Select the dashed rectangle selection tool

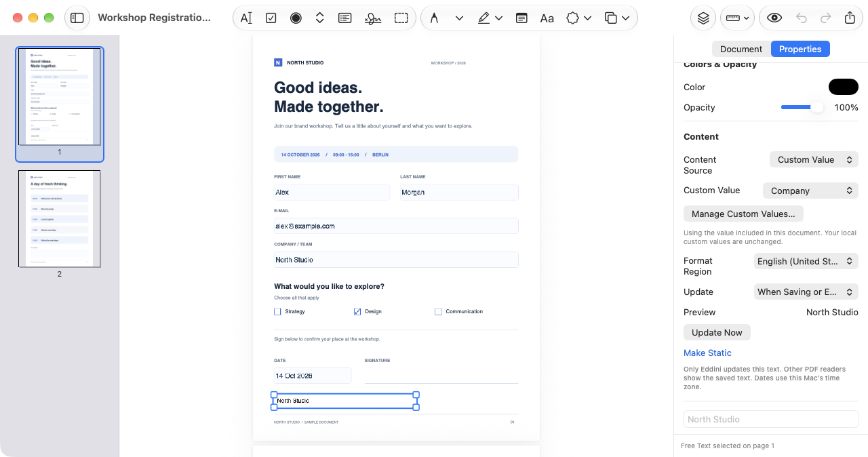tap(401, 18)
